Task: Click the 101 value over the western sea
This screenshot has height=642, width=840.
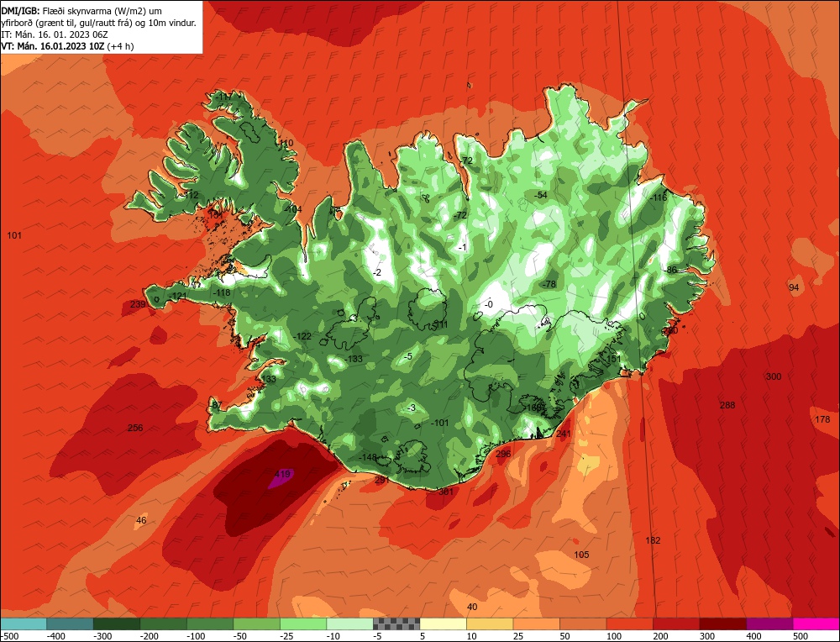Action: 14,235
